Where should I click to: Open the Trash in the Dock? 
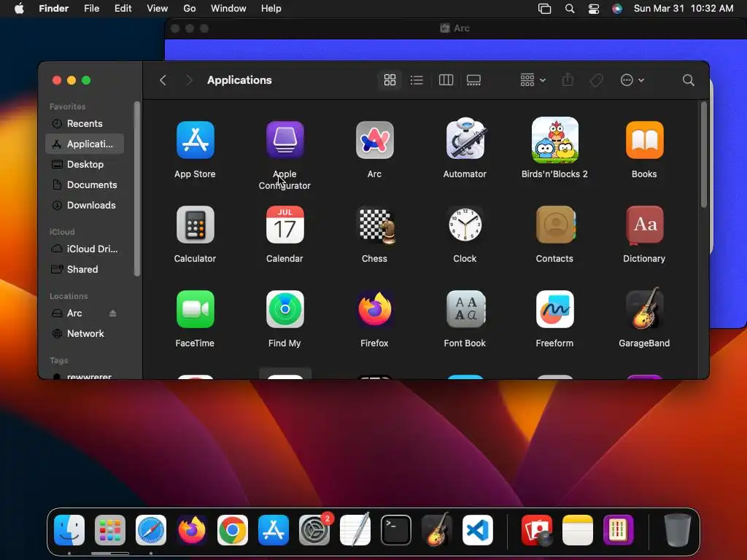[x=678, y=530]
